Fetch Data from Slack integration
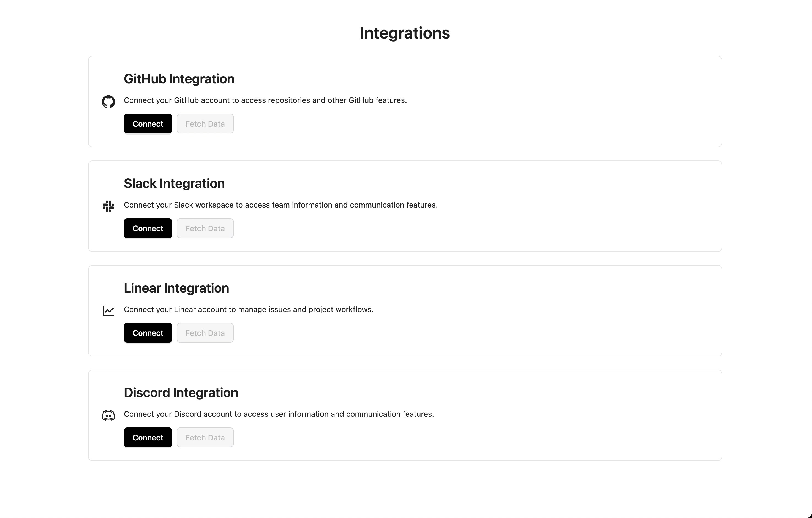The height and width of the screenshot is (518, 812). coord(205,228)
